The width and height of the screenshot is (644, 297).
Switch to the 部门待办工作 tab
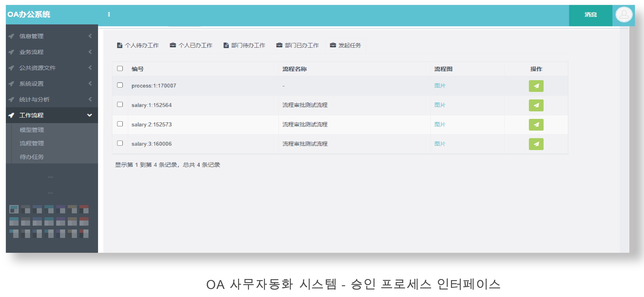coord(244,45)
